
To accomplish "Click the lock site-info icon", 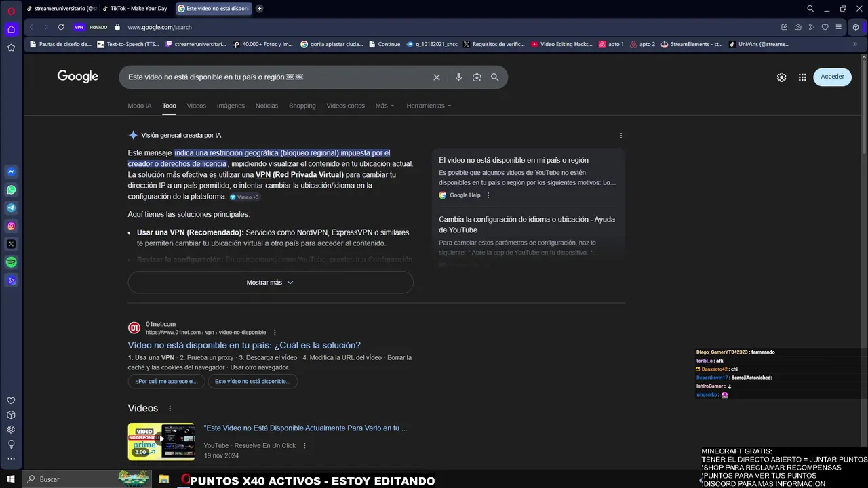I will coord(117,27).
